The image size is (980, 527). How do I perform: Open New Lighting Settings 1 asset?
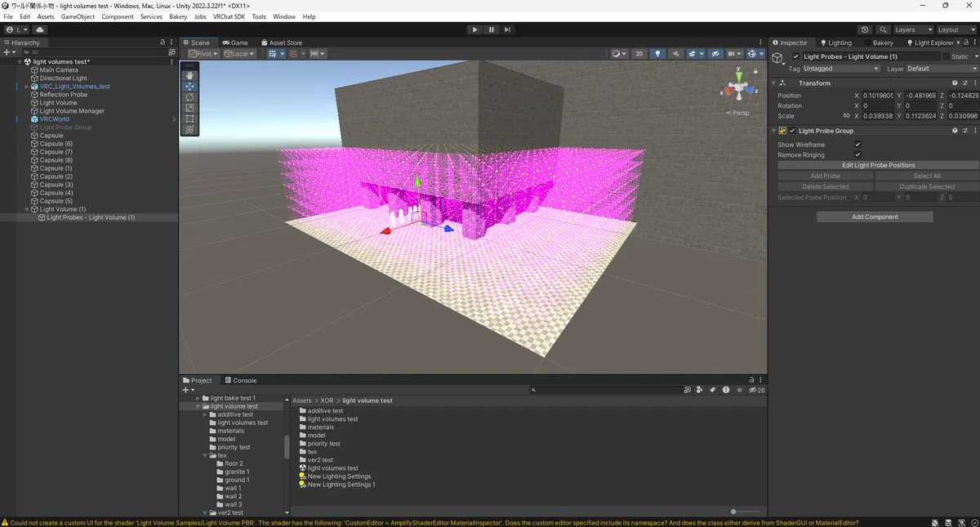click(x=341, y=485)
